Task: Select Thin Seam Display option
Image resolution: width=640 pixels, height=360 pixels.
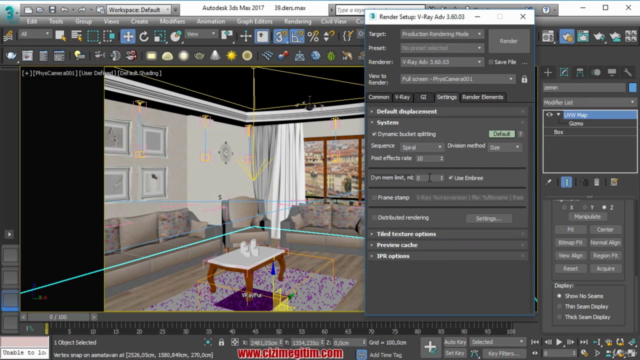Action: point(559,307)
